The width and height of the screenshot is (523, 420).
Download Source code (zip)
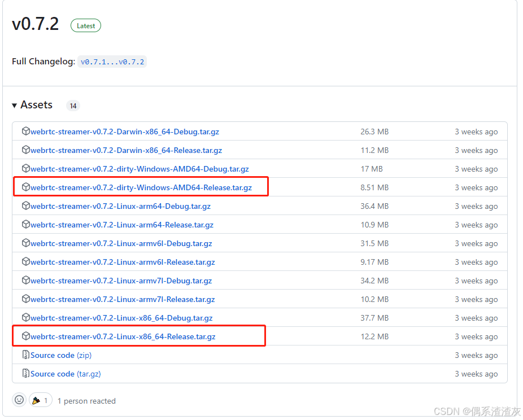pyautogui.click(x=61, y=355)
